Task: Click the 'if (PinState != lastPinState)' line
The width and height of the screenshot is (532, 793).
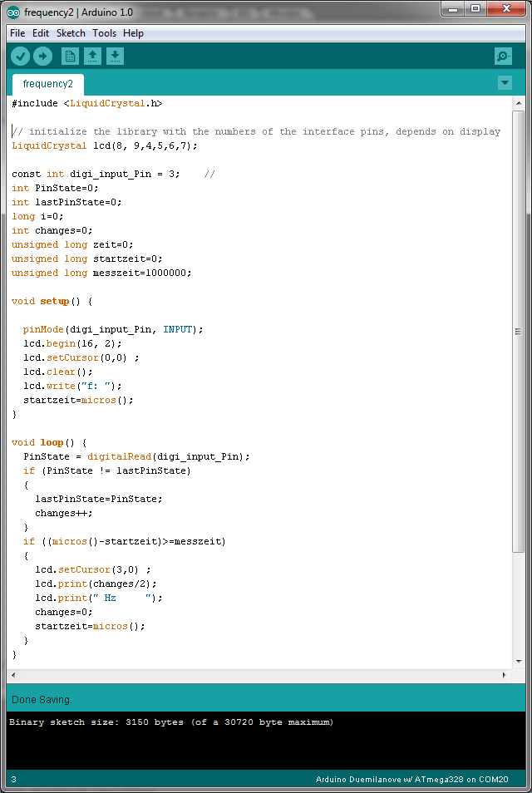Action: (107, 471)
